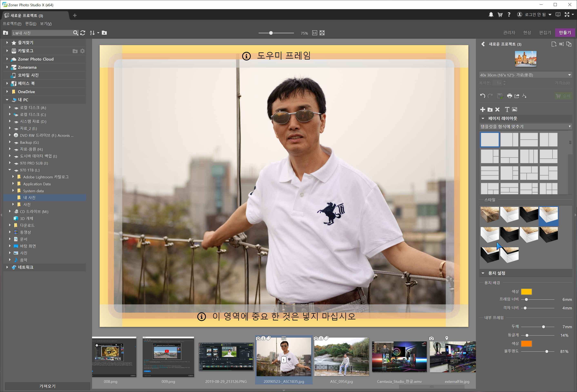Expand the Adobe Lightroom 카탈로그 folder
The width and height of the screenshot is (577, 392).
coord(13,177)
